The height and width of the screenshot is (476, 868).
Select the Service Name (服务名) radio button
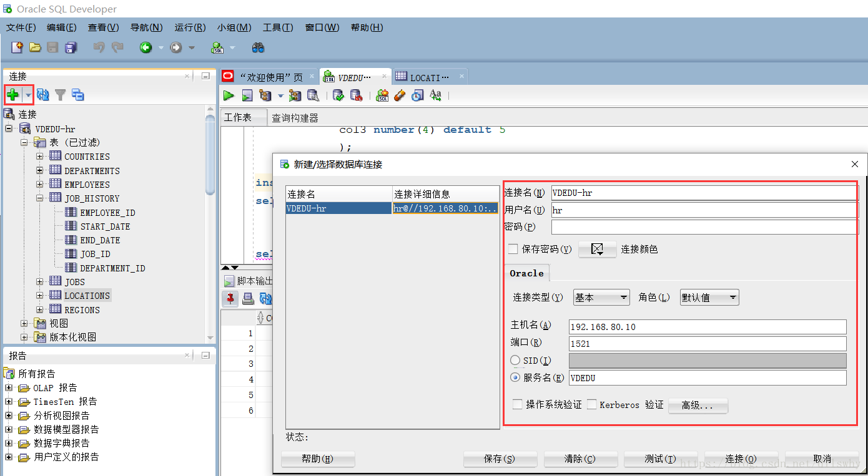click(x=515, y=377)
